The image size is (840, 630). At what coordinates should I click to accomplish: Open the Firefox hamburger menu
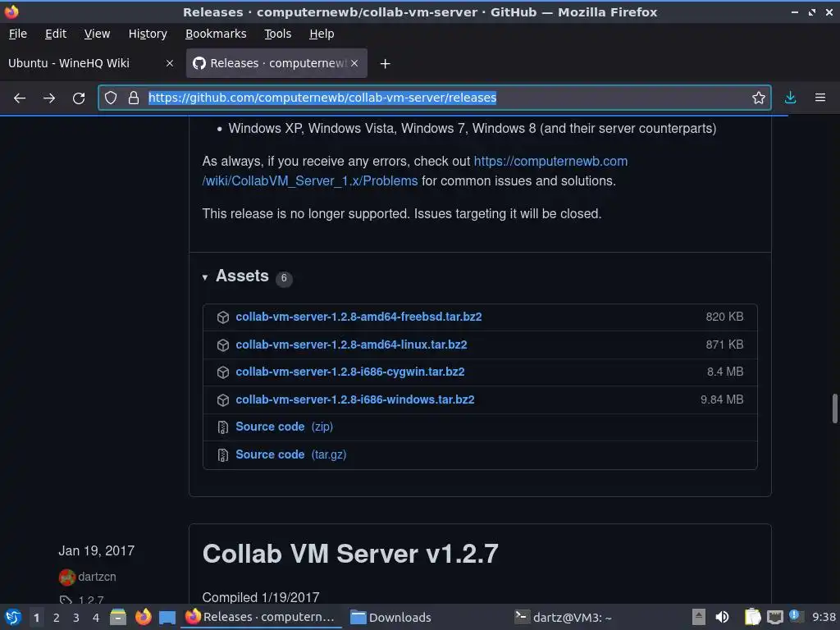click(x=820, y=98)
